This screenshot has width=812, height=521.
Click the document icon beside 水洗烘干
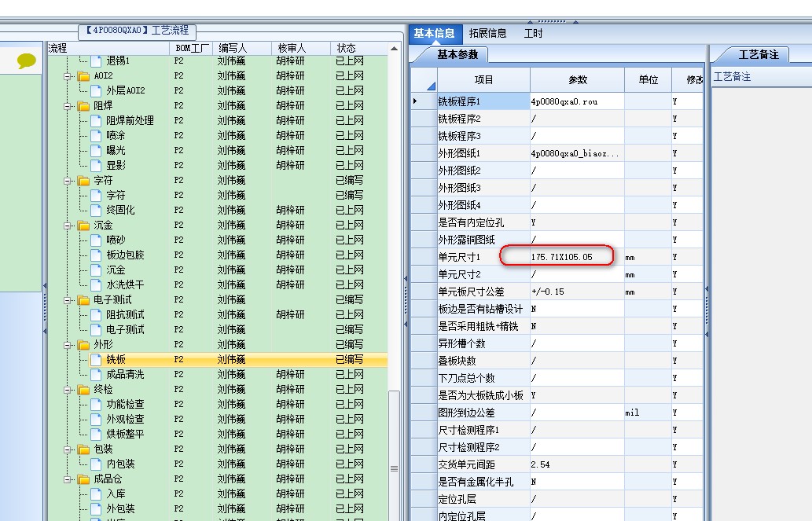[x=96, y=285]
